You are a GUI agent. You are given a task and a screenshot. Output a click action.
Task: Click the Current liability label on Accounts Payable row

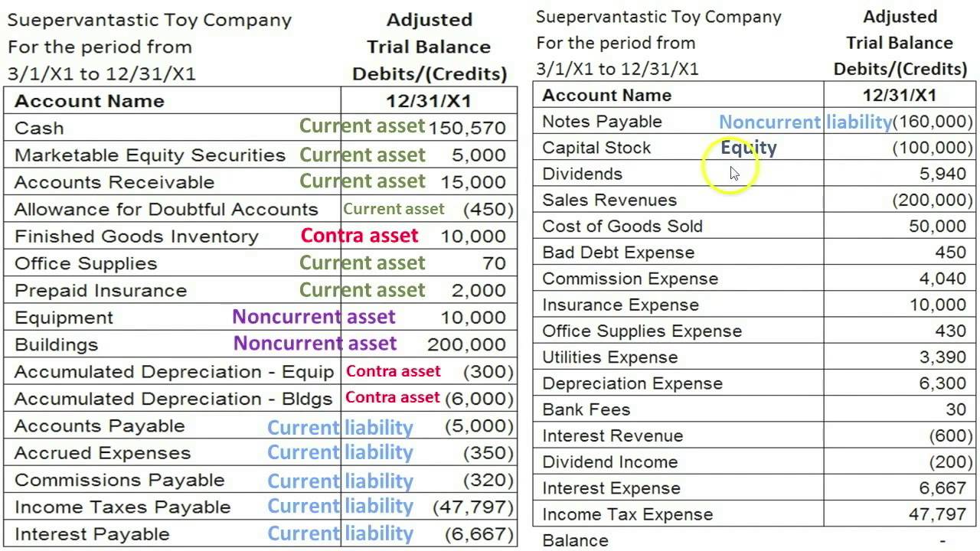(x=340, y=427)
